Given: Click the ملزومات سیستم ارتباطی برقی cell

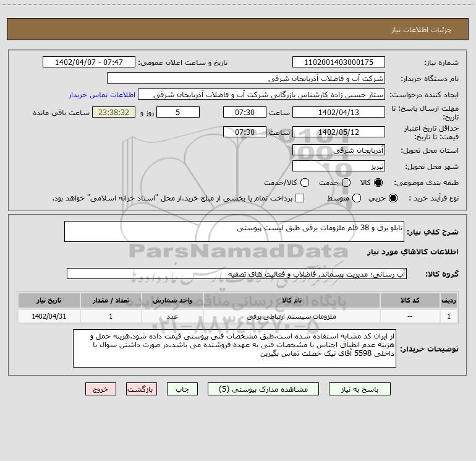Looking at the screenshot, I should click(x=291, y=316).
